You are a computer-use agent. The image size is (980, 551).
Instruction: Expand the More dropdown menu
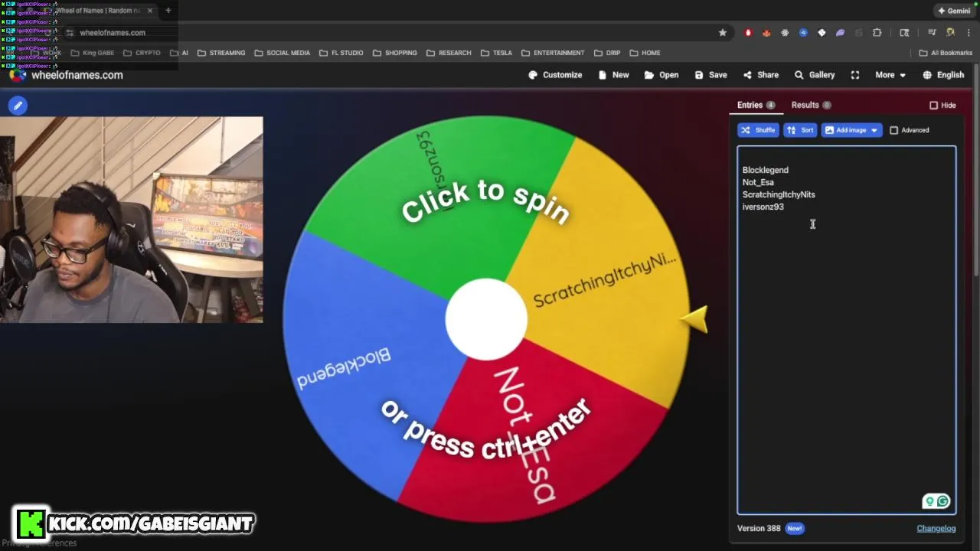tap(890, 75)
